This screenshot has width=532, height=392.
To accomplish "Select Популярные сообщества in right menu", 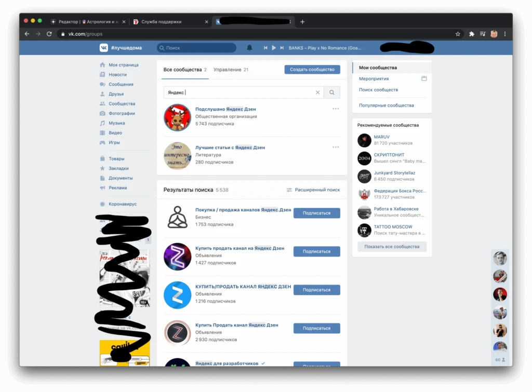I will (x=387, y=105).
